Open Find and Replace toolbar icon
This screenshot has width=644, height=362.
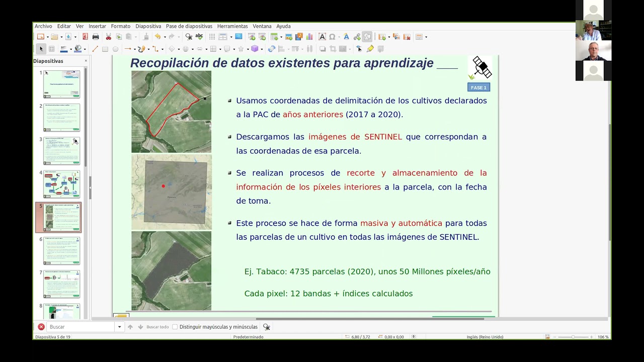(x=189, y=37)
